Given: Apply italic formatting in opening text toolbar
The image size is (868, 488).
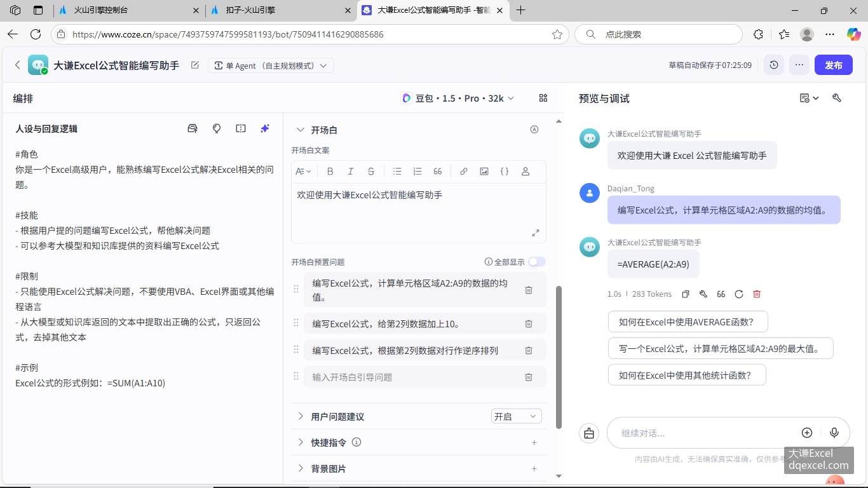Looking at the screenshot, I should 350,172.
